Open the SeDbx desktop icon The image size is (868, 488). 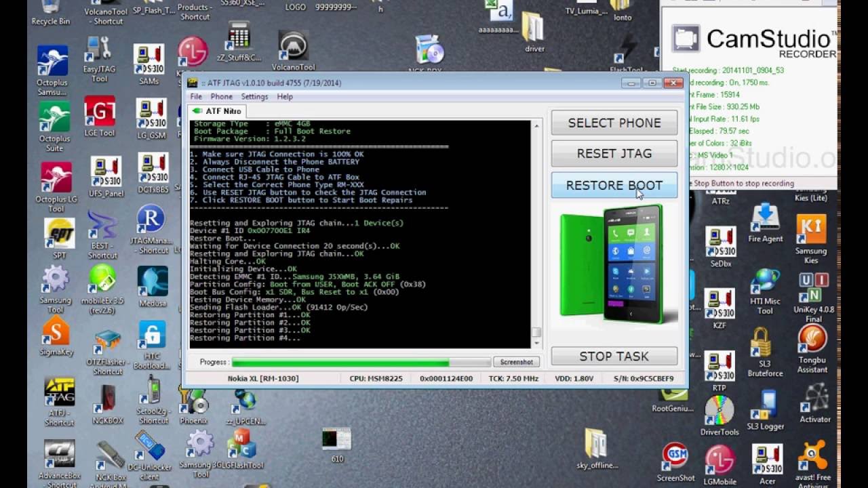(x=720, y=248)
